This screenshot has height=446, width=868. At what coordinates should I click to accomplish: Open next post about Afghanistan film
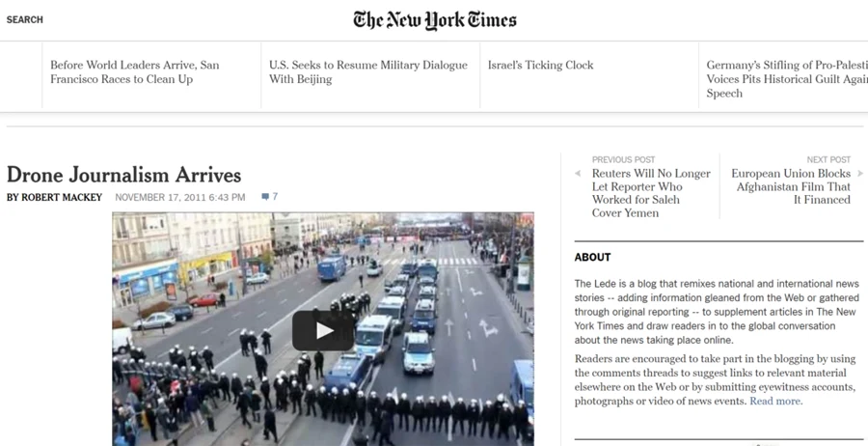(791, 186)
